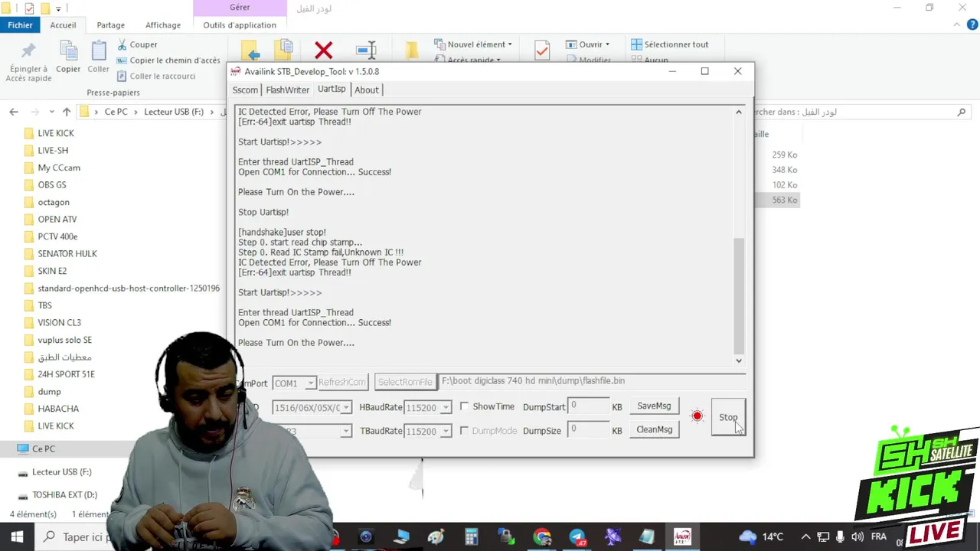
Task: Select the UartIsp tab
Action: tap(332, 89)
